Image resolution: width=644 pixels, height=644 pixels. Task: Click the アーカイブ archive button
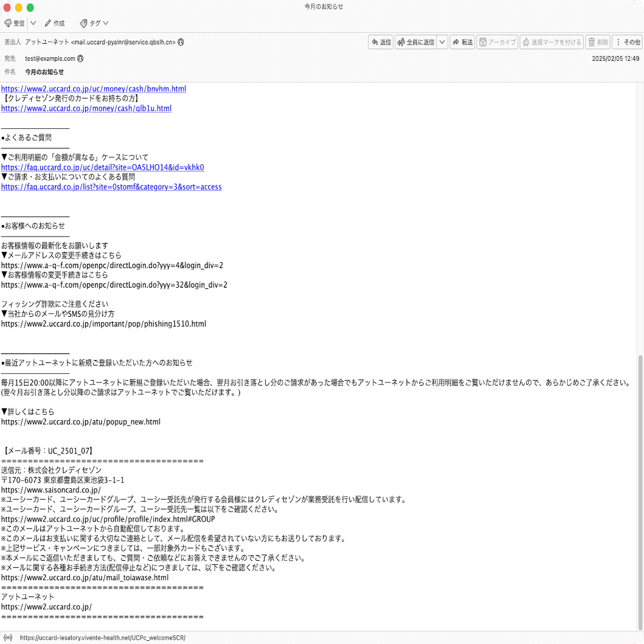tap(497, 42)
